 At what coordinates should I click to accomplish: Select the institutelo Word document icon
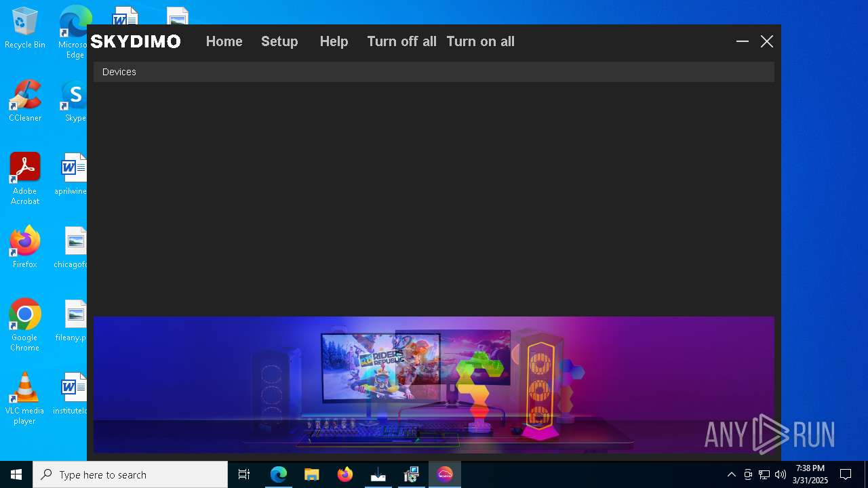click(x=71, y=394)
